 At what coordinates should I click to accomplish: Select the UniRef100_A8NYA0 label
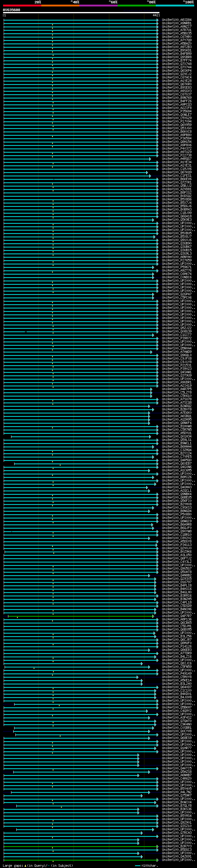176,257
